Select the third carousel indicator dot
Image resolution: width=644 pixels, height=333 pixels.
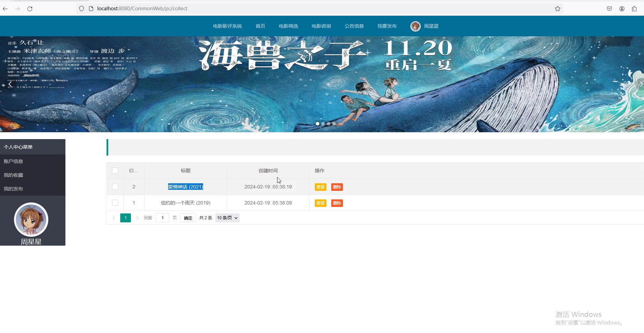pyautogui.click(x=329, y=124)
